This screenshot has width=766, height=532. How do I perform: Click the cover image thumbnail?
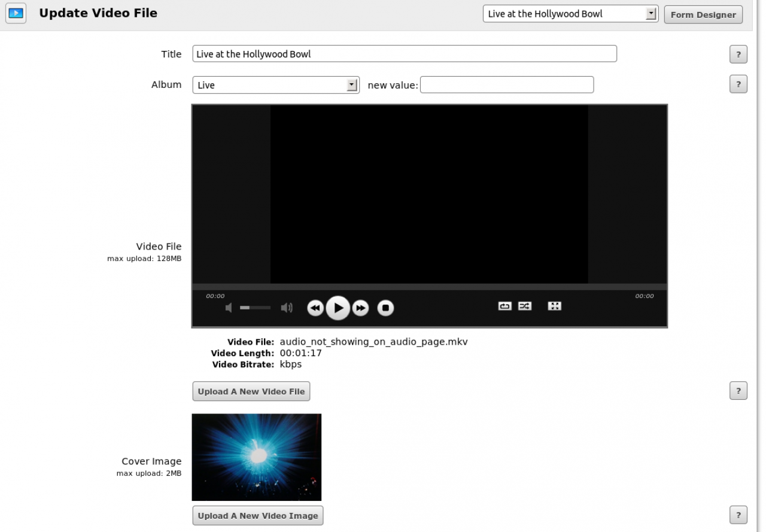click(x=257, y=457)
